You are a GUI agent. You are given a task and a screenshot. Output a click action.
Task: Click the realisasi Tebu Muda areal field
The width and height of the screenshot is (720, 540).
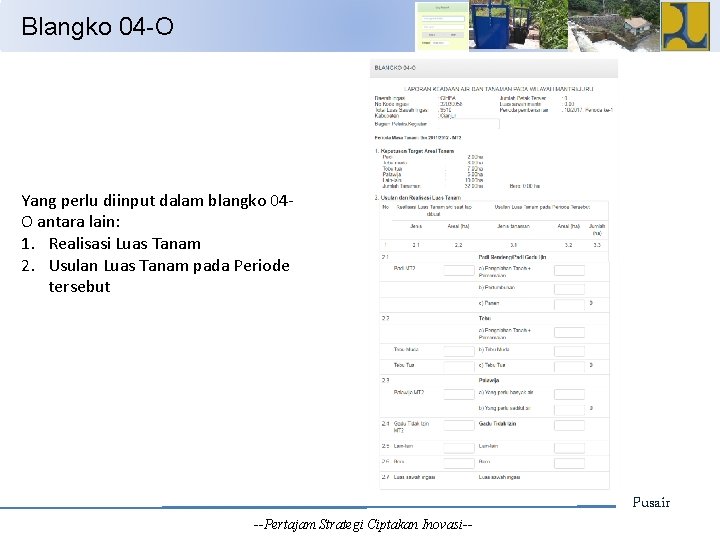pos(459,351)
